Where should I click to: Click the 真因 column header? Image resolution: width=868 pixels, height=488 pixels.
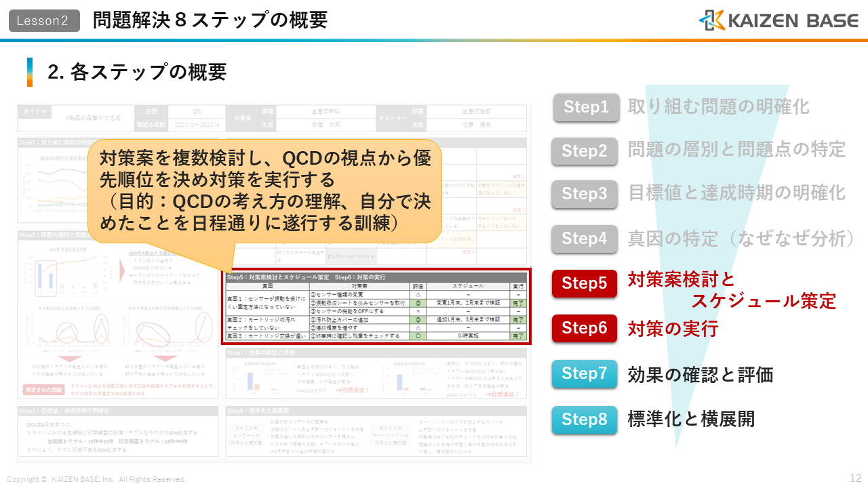(x=268, y=287)
